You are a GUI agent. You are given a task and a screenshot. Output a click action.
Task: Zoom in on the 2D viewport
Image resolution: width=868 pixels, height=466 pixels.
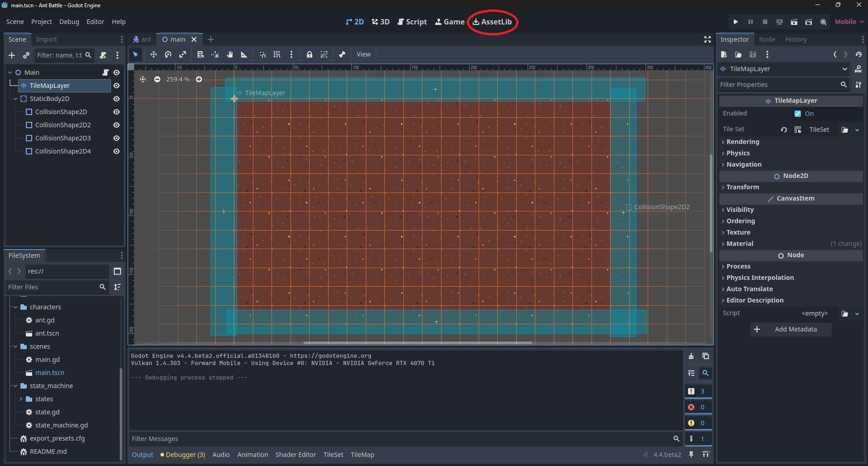(199, 79)
